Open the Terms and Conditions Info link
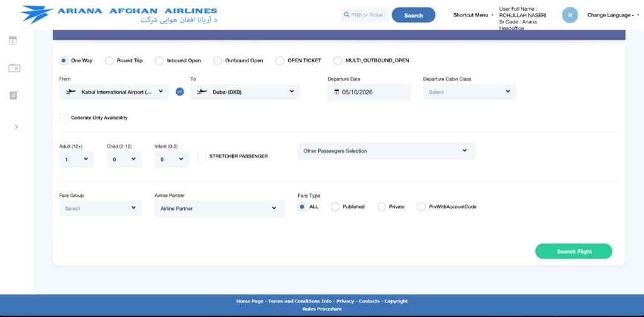The height and width of the screenshot is (317, 644). coord(300,301)
